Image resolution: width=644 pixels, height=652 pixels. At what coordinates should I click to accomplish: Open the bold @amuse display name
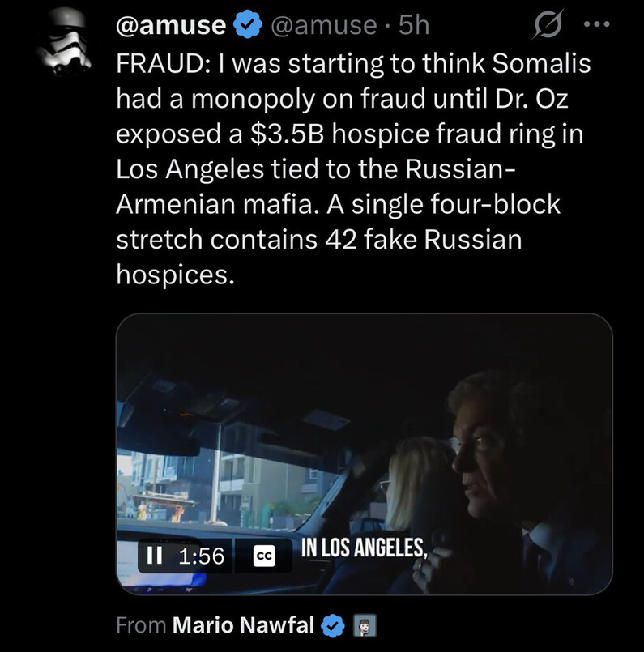tap(171, 26)
